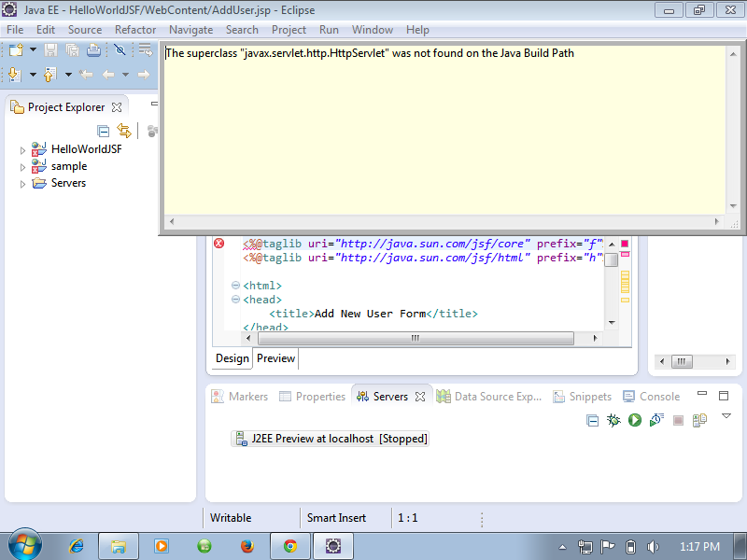
Task: Close the Project Explorer tab
Action: tap(117, 107)
